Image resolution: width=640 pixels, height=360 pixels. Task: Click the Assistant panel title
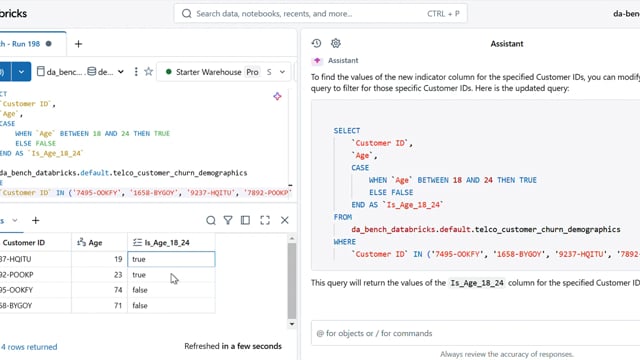coord(507,44)
